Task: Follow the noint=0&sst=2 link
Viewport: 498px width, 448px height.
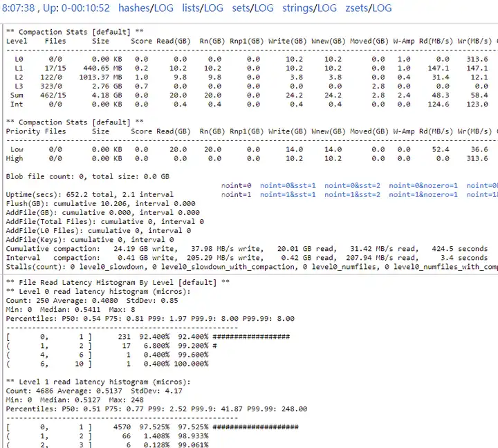Action: [x=352, y=186]
